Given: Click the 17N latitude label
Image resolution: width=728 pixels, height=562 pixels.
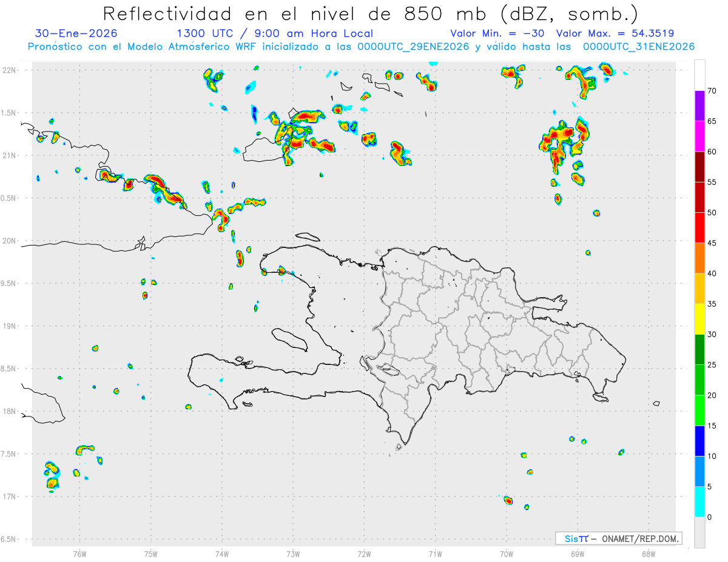Looking at the screenshot, I should (10, 497).
